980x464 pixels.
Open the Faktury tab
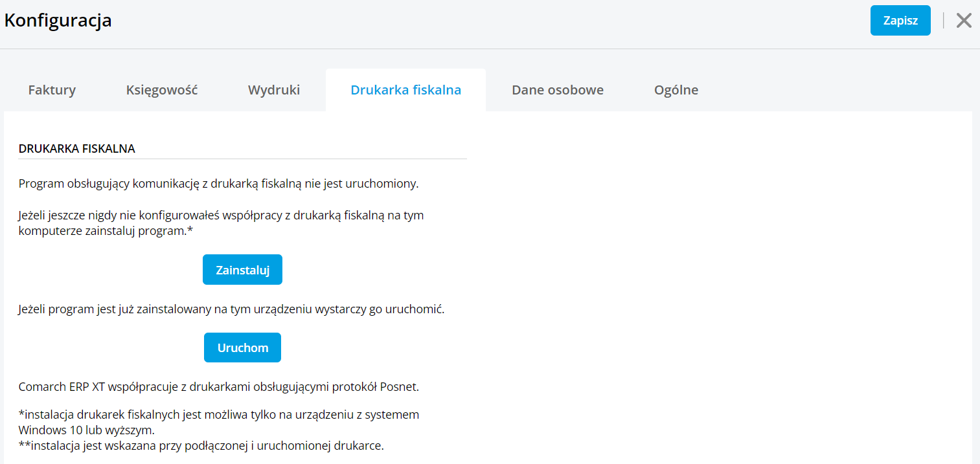[x=52, y=90]
